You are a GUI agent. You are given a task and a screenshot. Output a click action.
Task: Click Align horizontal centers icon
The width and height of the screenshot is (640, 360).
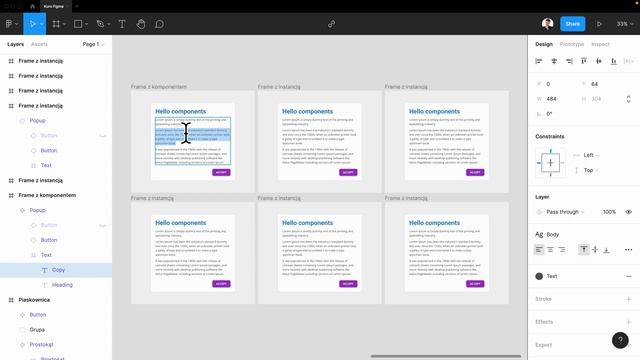[x=554, y=61]
